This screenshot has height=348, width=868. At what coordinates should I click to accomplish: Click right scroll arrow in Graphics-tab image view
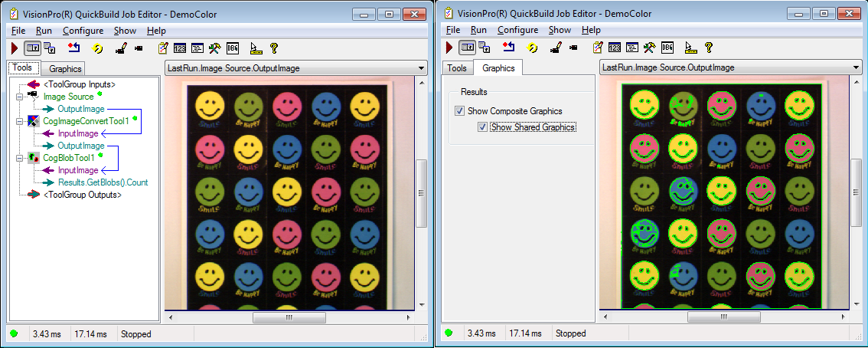coord(843,317)
